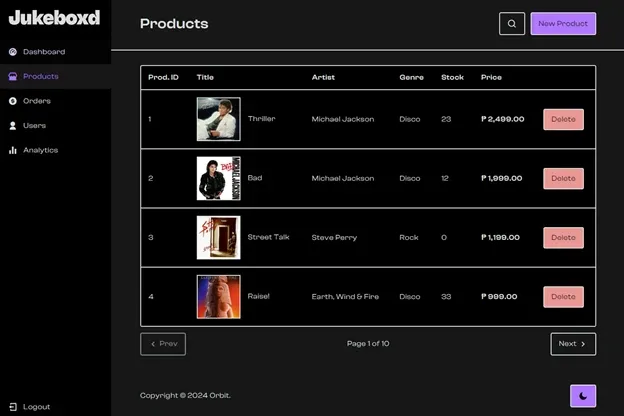Click the title text 'Bad'
624x416 pixels.
(x=255, y=178)
